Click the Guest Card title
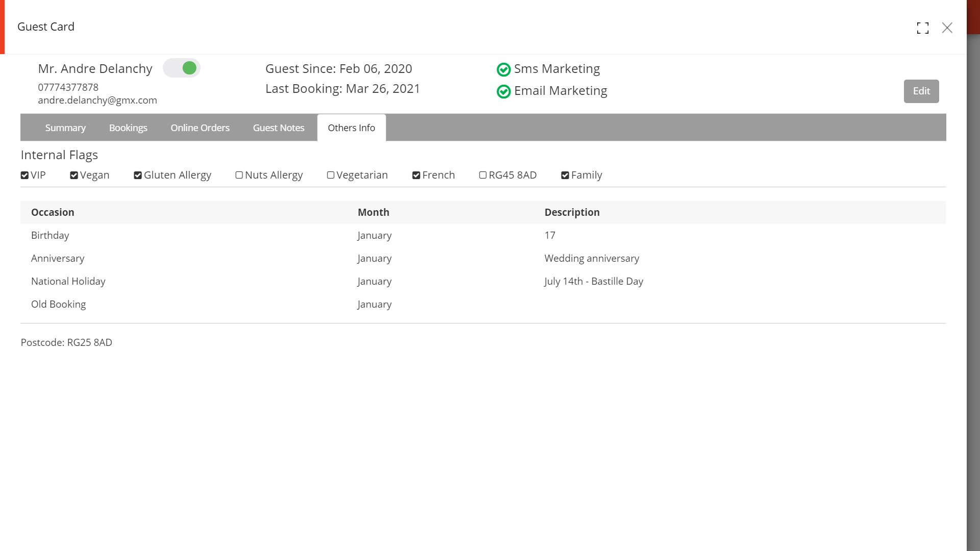Viewport: 980px width, 551px height. click(46, 27)
